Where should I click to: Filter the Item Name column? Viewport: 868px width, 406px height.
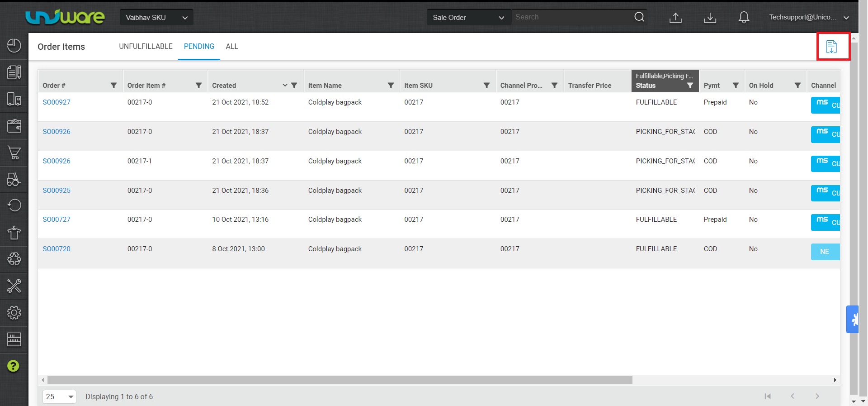point(391,86)
